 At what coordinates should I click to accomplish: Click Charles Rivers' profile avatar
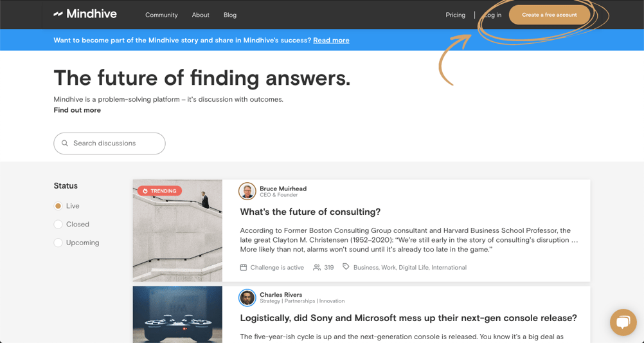coord(247,297)
